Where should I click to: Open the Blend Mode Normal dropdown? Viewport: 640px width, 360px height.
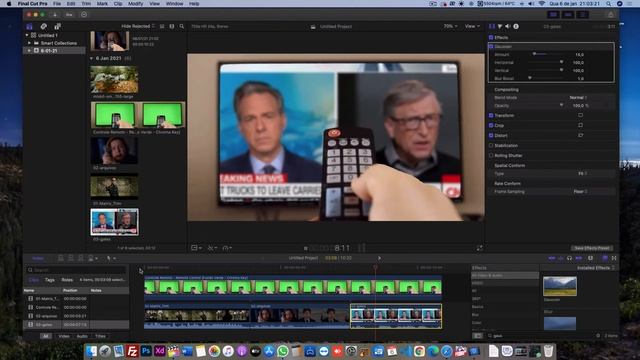578,98
